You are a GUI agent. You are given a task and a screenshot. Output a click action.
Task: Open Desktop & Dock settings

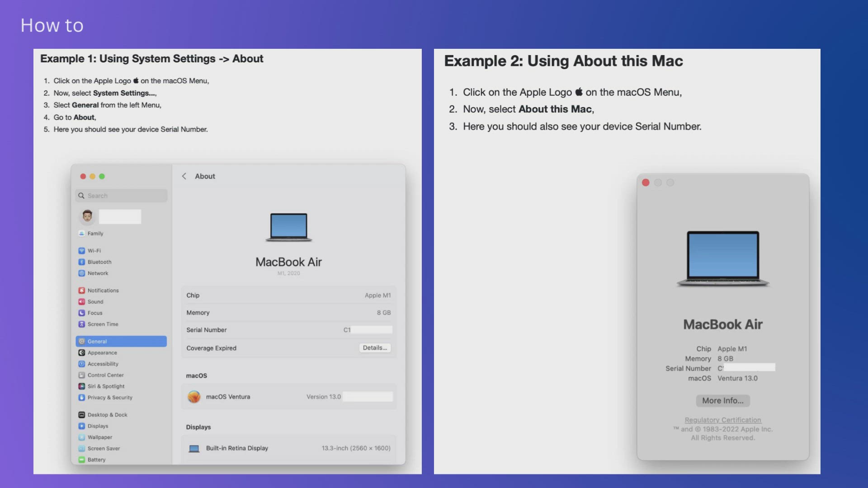point(107,415)
